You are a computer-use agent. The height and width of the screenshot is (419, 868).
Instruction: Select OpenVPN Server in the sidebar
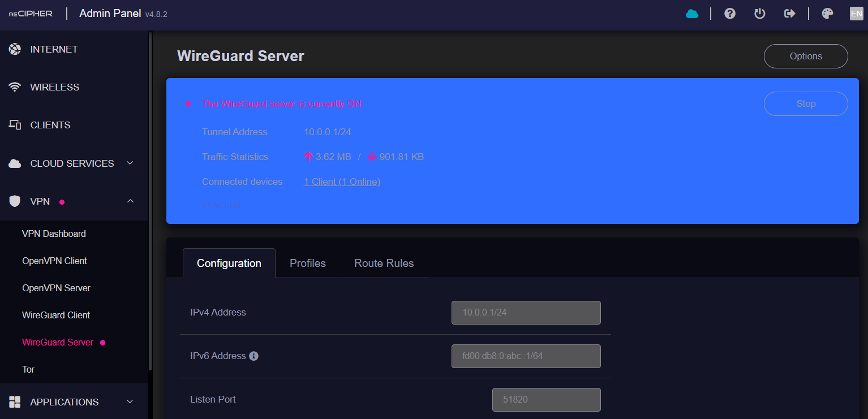(56, 288)
